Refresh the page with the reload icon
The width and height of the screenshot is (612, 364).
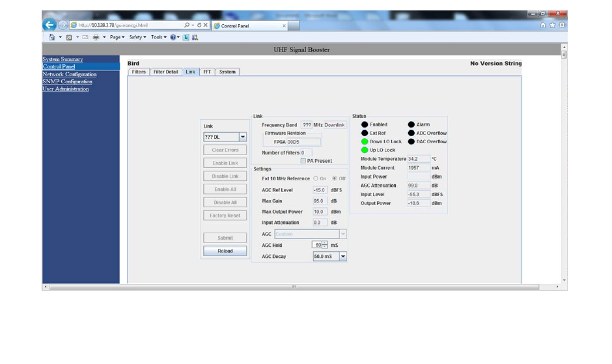point(199,25)
